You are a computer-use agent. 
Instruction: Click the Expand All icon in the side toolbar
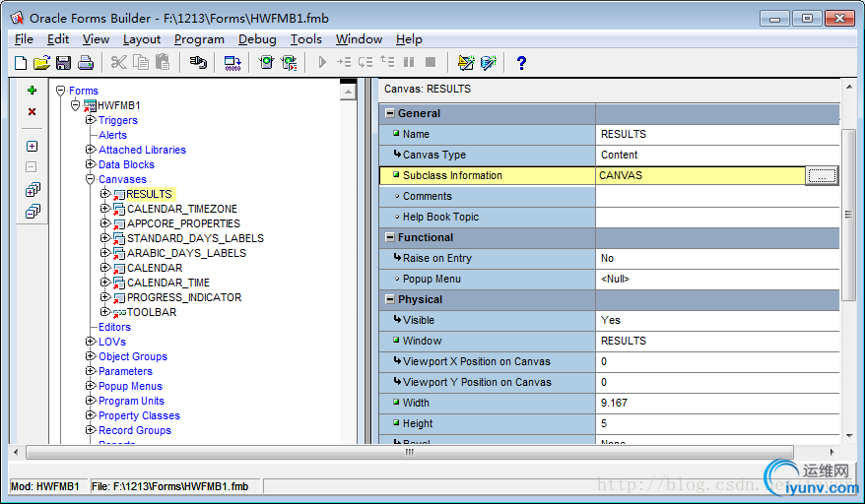coord(32,190)
